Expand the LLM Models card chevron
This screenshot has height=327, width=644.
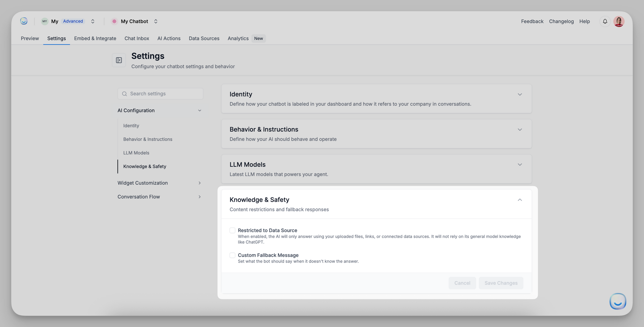point(520,164)
